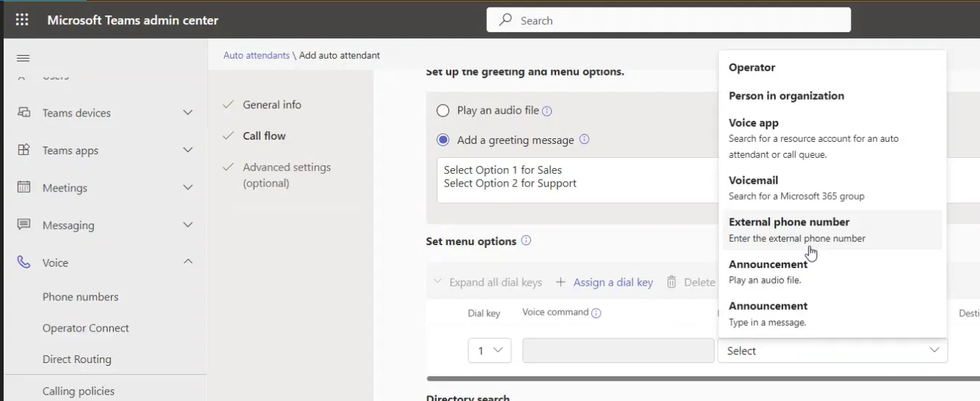Click the Teams devices sidebar icon
Viewport: 980px width, 401px height.
click(x=24, y=113)
